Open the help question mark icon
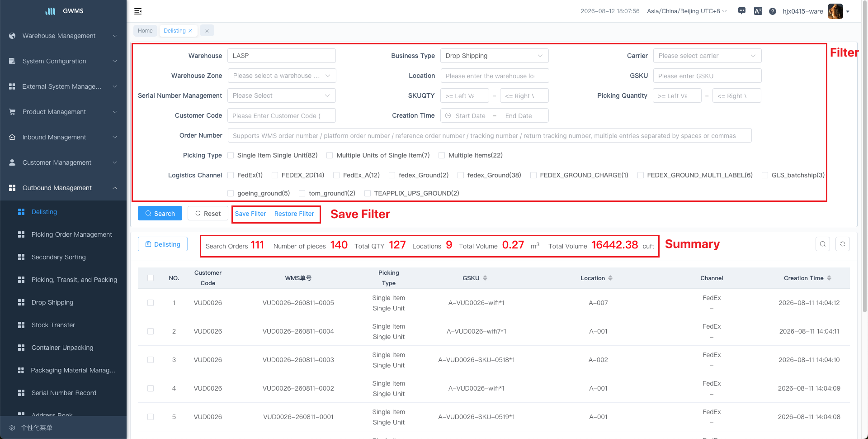 pyautogui.click(x=773, y=11)
